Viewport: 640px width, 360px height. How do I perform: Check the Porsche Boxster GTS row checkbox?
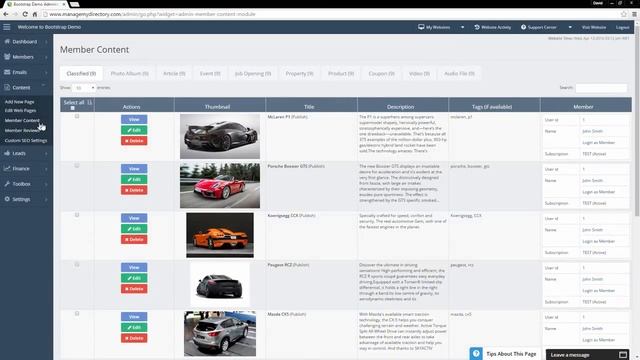tap(77, 166)
